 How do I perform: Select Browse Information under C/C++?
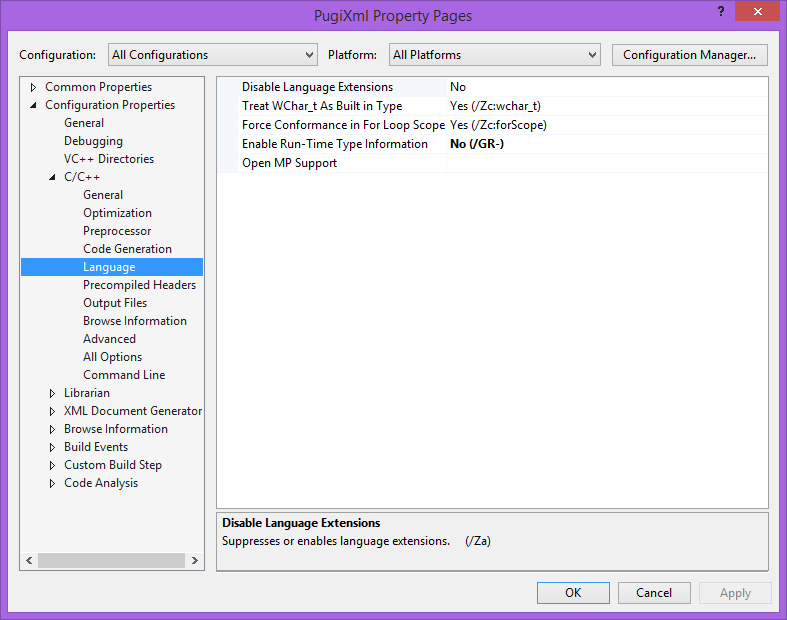tap(135, 321)
